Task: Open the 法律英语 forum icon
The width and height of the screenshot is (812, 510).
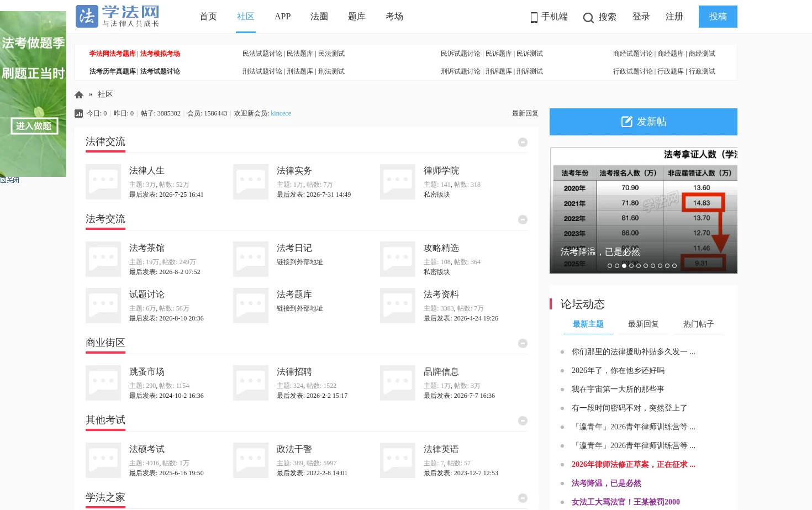Action: pyautogui.click(x=398, y=460)
